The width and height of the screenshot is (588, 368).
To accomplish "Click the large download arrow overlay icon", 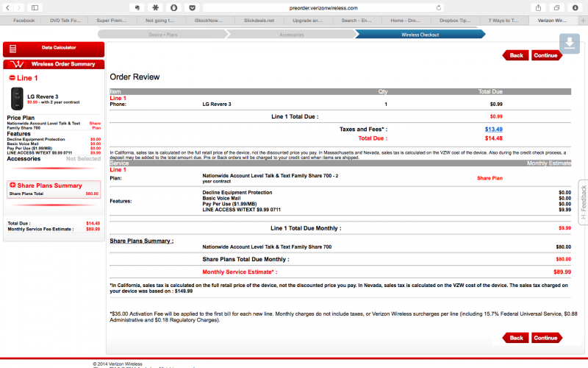I will (570, 43).
